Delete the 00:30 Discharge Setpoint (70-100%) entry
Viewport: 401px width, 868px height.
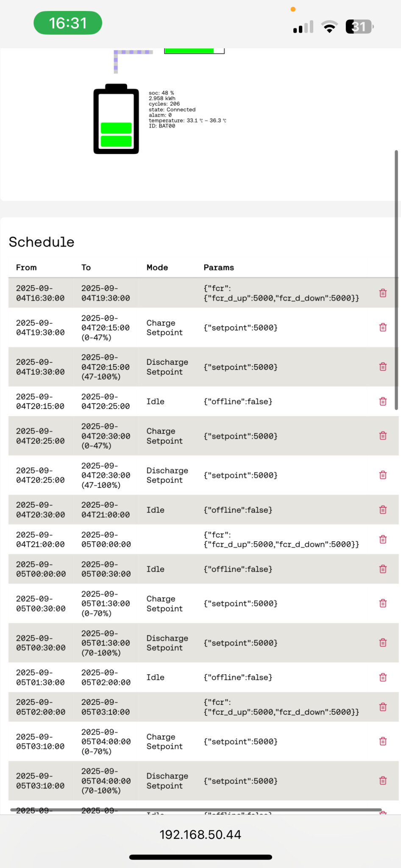click(383, 643)
